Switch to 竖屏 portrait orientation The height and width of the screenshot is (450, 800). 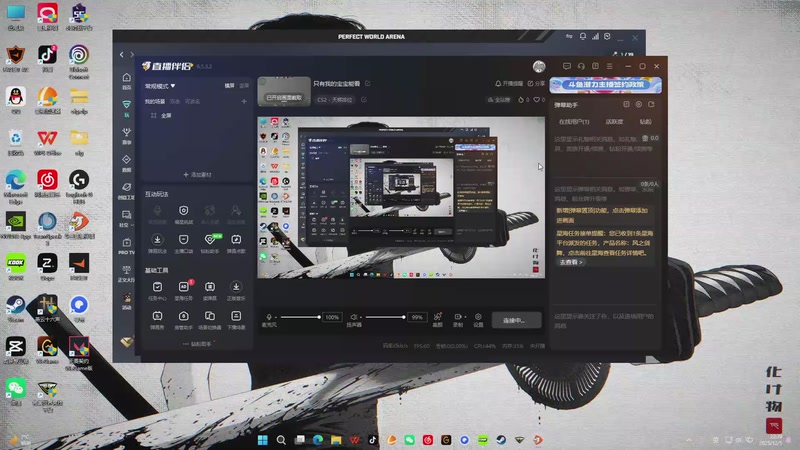coord(244,86)
